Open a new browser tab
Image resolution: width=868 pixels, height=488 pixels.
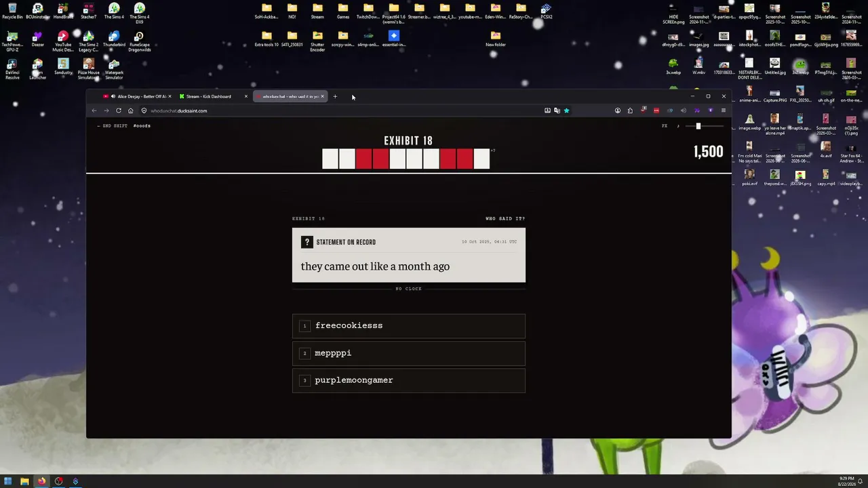pos(335,96)
